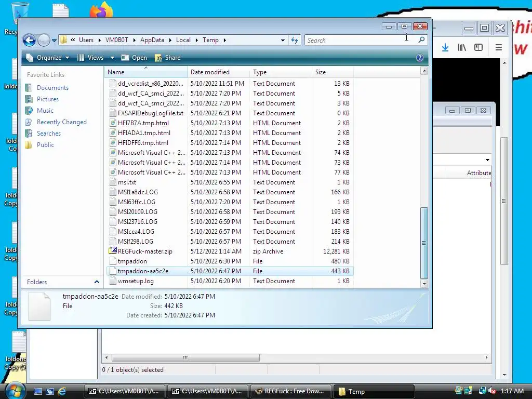Select the dd_vcredist_x86 log file name
Image resolution: width=532 pixels, height=399 pixels.
pos(151,84)
